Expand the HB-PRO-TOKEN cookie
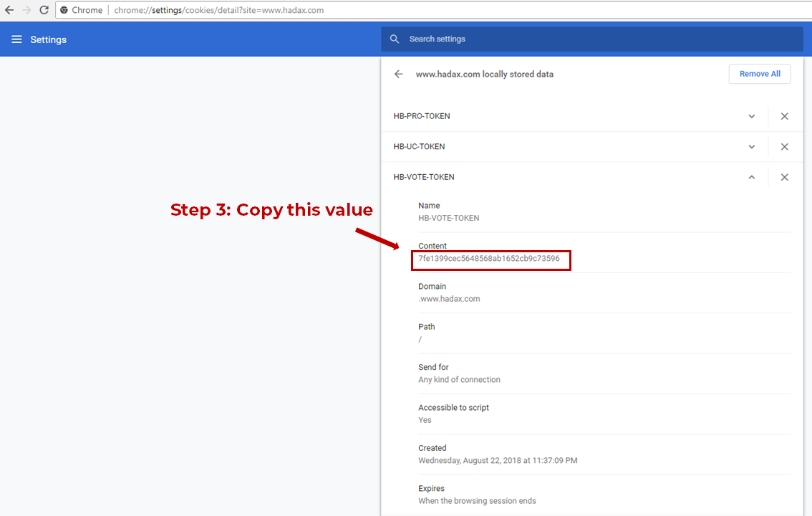 click(x=751, y=116)
